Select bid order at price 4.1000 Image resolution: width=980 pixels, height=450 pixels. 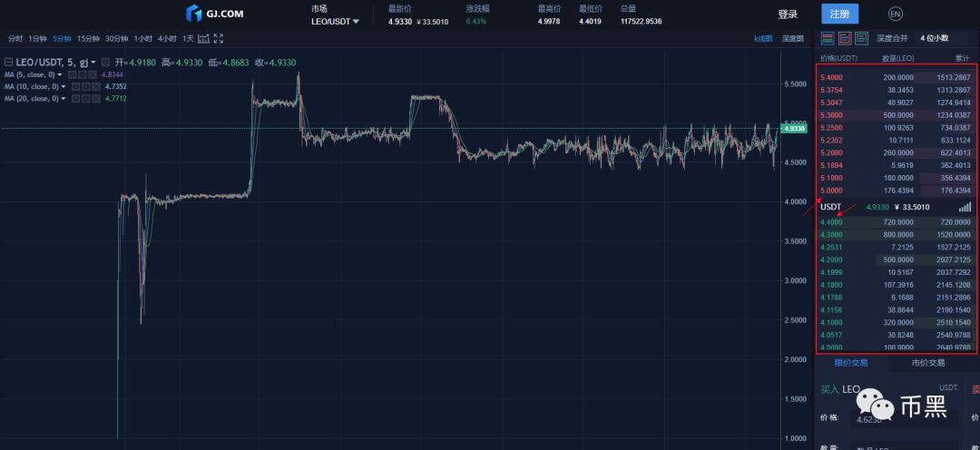[897, 322]
